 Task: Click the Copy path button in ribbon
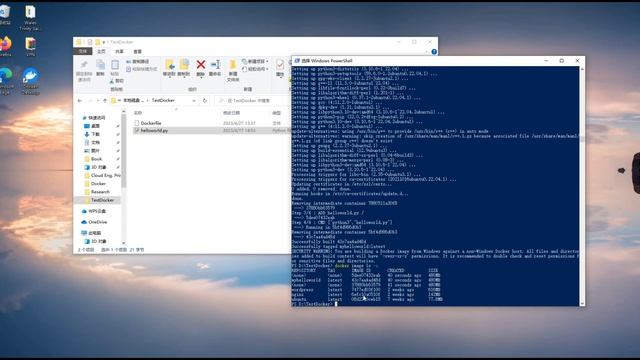(138, 62)
